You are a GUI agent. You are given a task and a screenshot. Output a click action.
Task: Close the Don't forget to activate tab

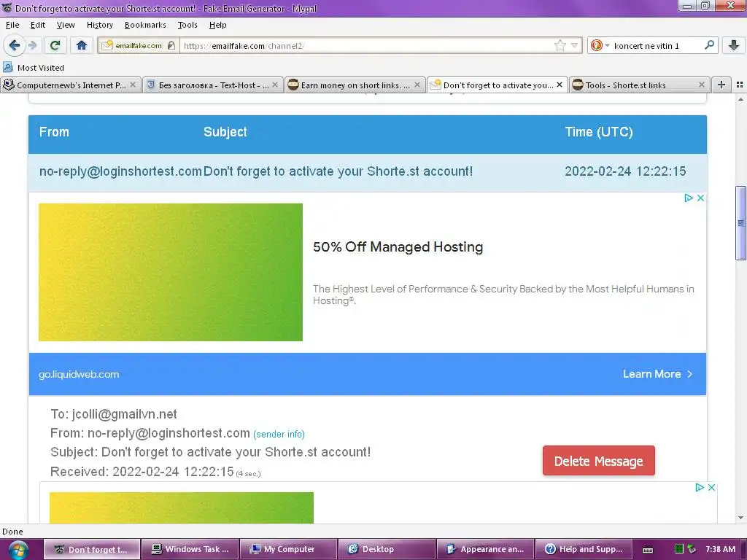click(x=560, y=85)
